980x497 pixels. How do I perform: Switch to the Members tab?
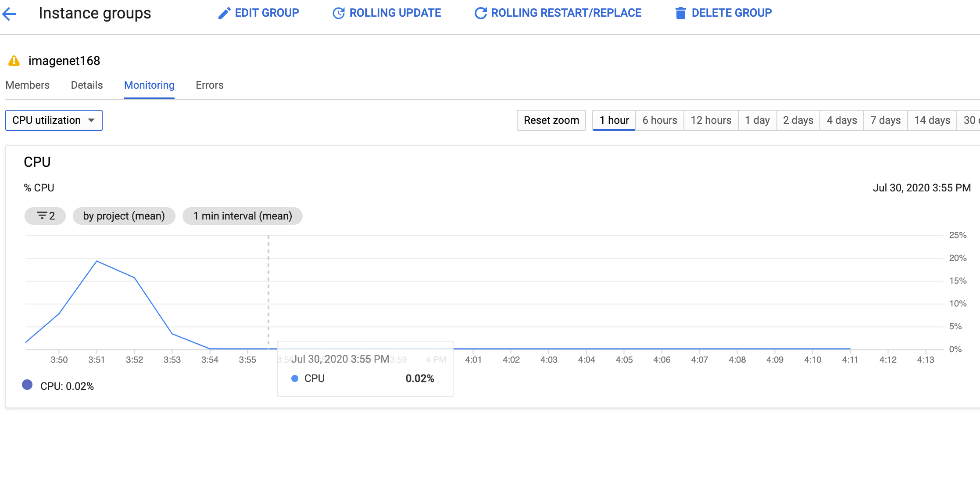point(27,85)
